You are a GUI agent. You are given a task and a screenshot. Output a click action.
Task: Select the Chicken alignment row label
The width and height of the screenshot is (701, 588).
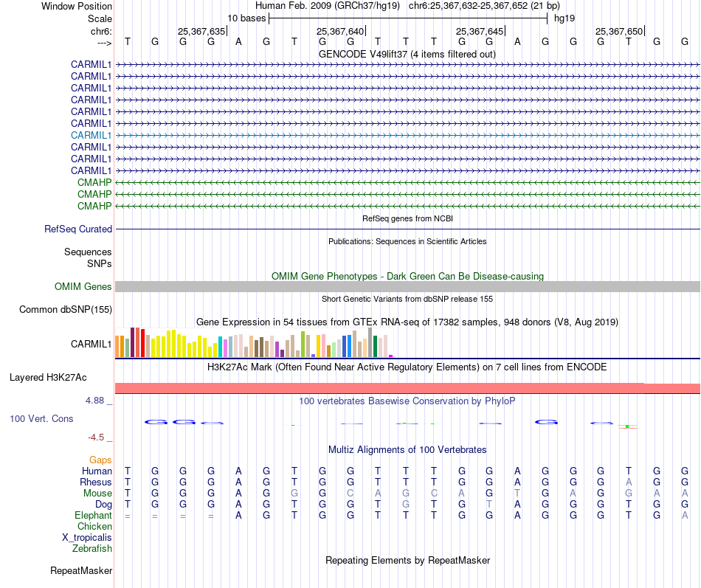(x=94, y=526)
